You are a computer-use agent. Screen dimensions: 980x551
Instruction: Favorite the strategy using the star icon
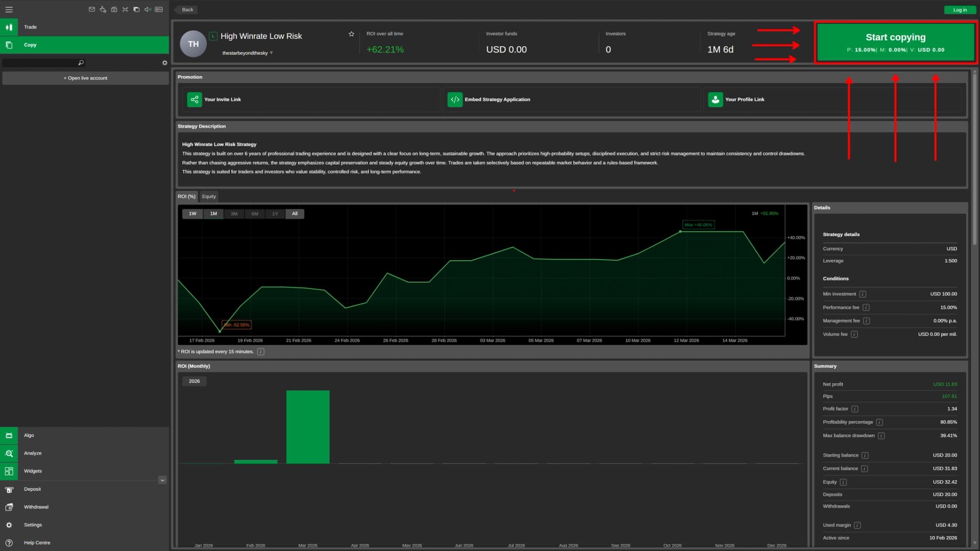(x=351, y=34)
